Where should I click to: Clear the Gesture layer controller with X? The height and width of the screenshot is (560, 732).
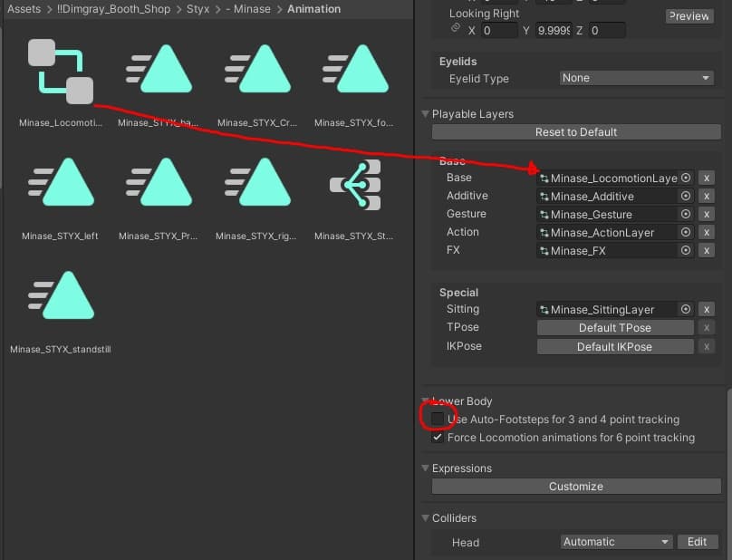pyautogui.click(x=707, y=215)
